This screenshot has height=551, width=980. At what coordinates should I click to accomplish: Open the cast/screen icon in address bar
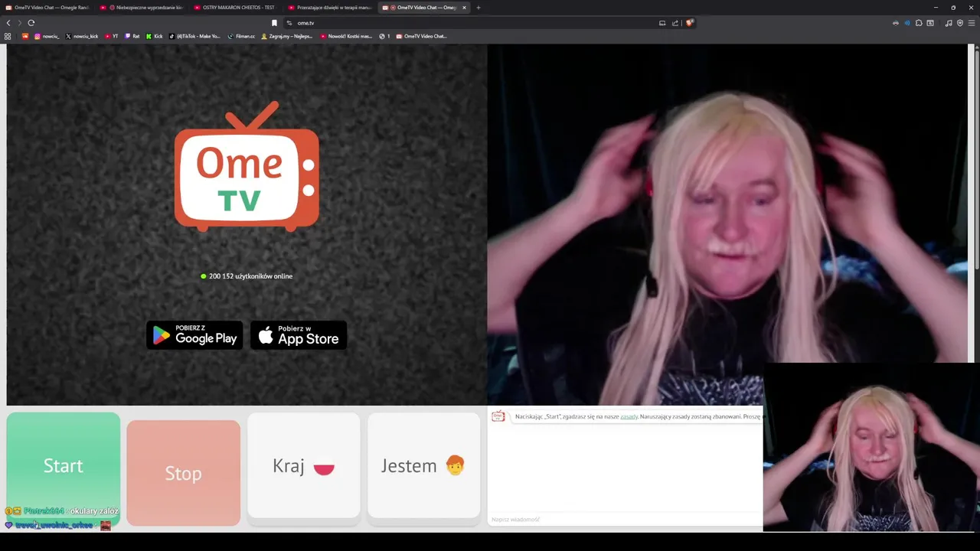click(x=662, y=23)
